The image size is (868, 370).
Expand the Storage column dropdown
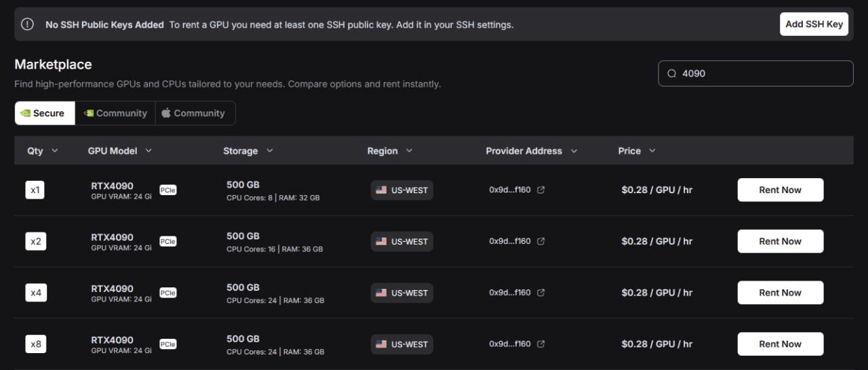click(269, 150)
